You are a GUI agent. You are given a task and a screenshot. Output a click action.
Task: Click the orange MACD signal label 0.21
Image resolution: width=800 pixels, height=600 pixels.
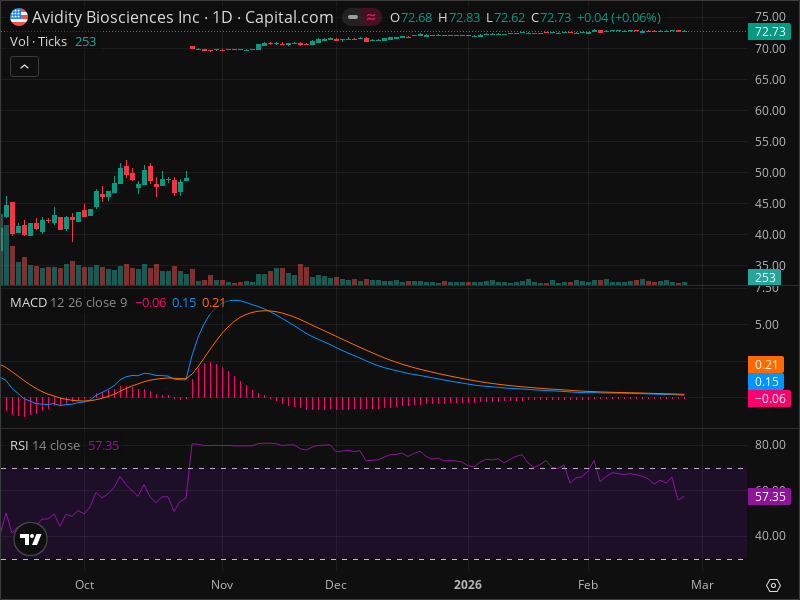766,364
